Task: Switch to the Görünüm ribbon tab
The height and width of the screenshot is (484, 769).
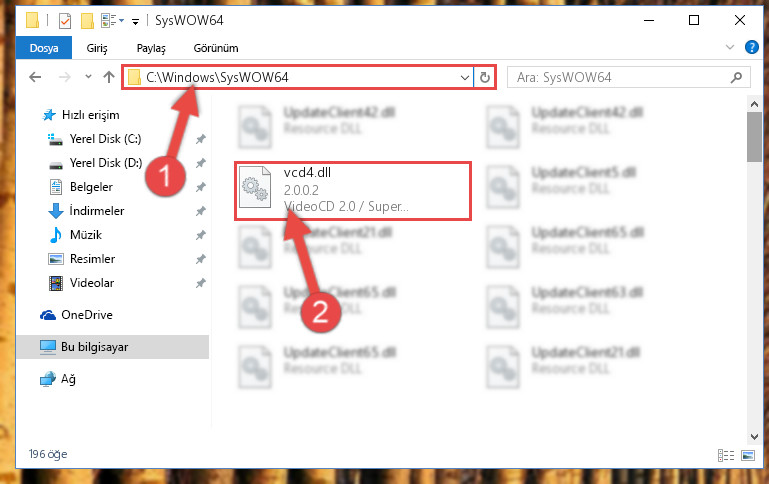Action: (216, 48)
